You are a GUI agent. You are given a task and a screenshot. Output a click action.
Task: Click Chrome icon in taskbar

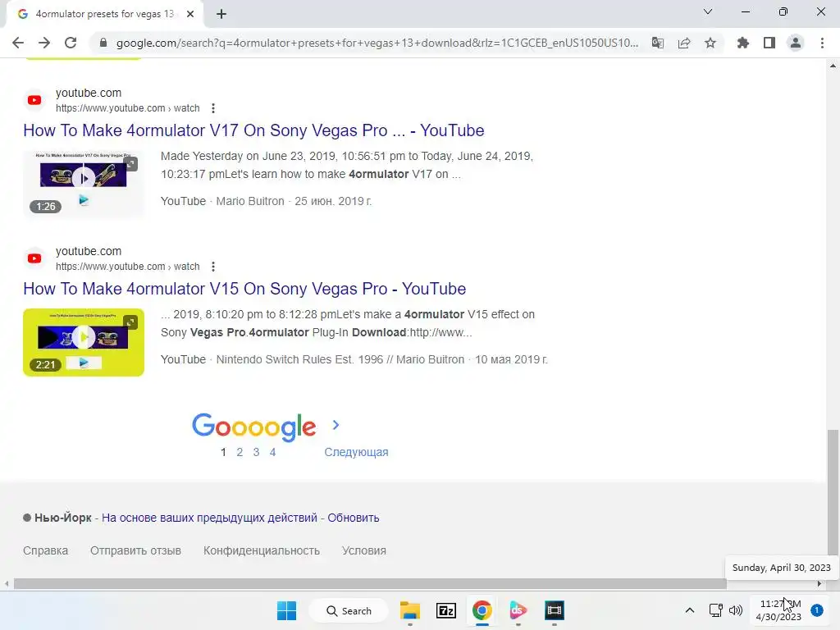tap(482, 610)
